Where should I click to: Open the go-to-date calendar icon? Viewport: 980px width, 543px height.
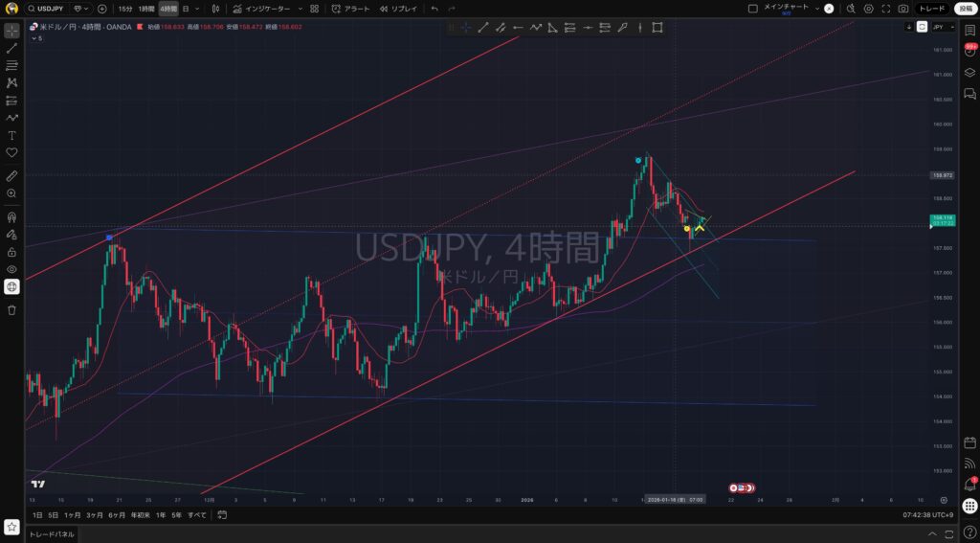tap(222, 515)
